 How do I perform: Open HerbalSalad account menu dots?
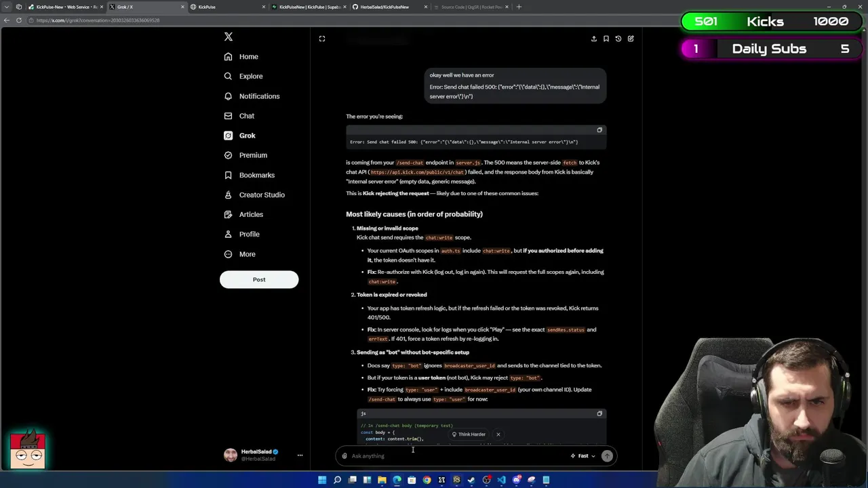300,455
